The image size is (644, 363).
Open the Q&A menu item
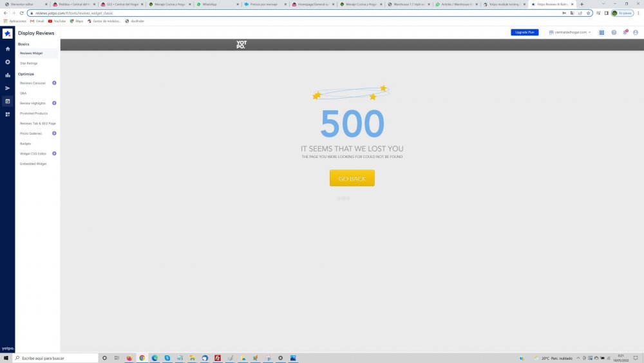coord(23,93)
